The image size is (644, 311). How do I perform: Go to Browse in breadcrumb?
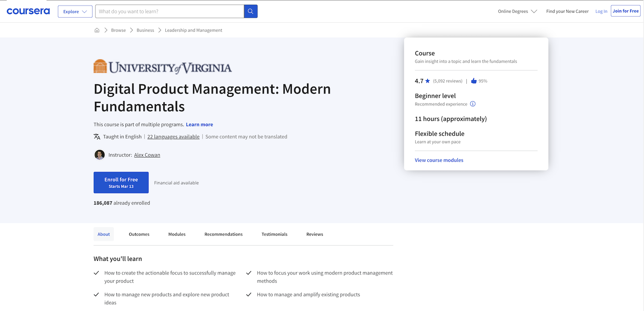click(x=118, y=30)
